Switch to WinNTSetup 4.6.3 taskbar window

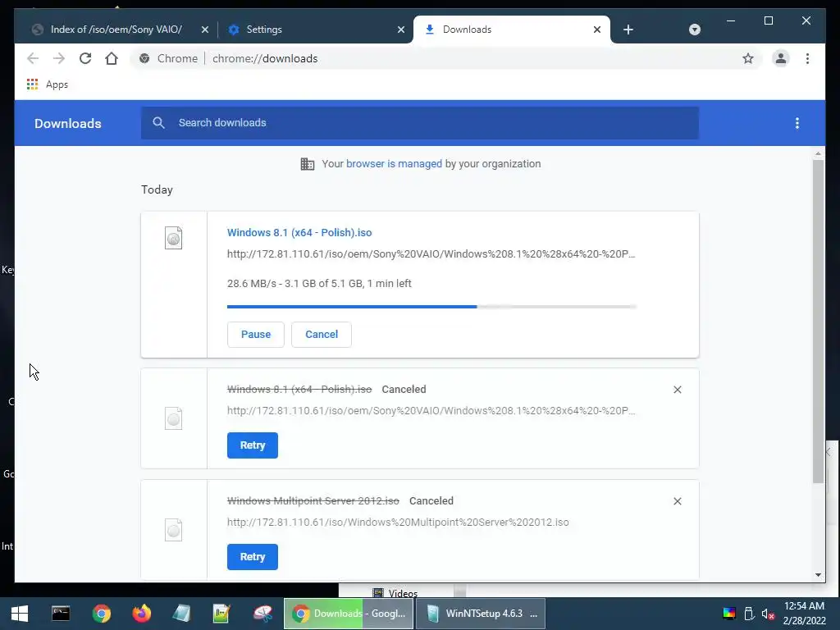tap(481, 614)
